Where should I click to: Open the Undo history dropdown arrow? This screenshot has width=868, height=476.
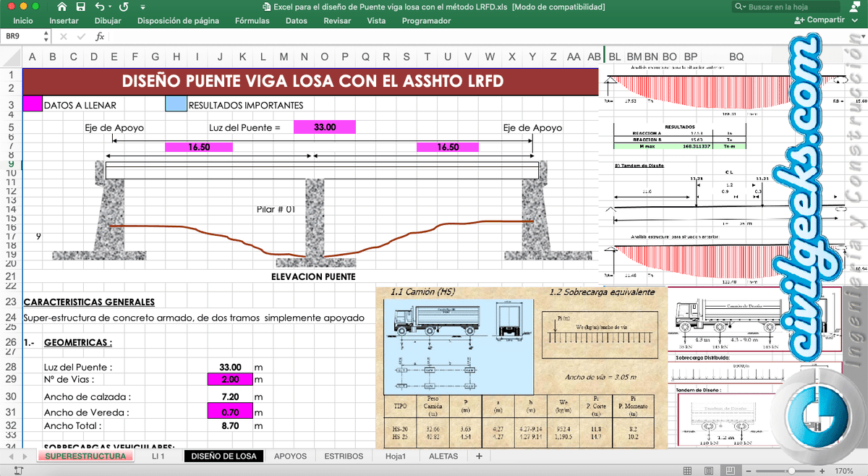(x=109, y=7)
